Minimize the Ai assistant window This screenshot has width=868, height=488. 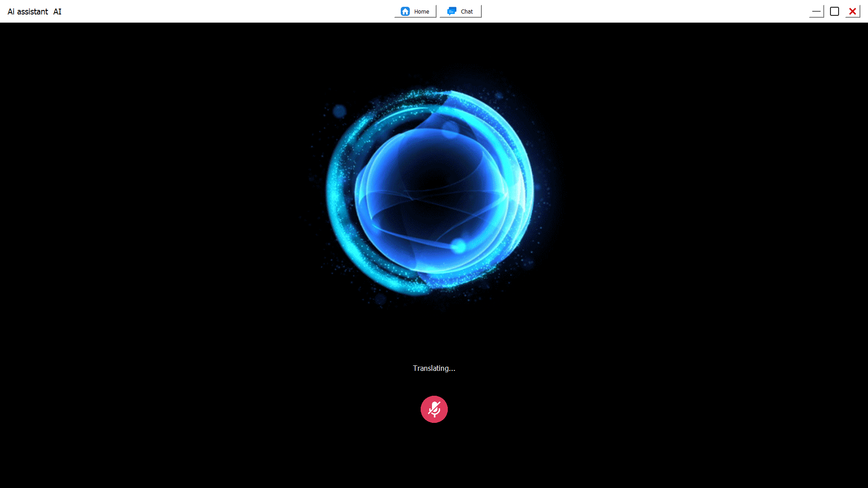[816, 11]
